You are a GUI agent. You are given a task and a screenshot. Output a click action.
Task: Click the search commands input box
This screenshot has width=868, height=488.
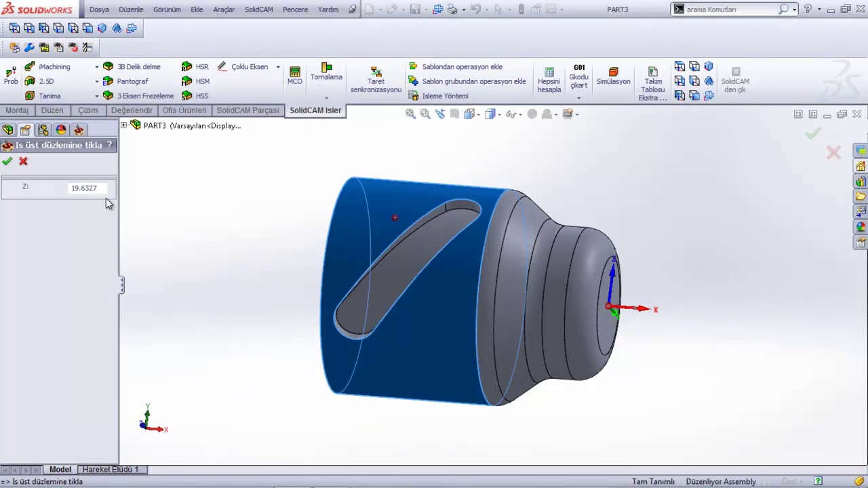(731, 9)
